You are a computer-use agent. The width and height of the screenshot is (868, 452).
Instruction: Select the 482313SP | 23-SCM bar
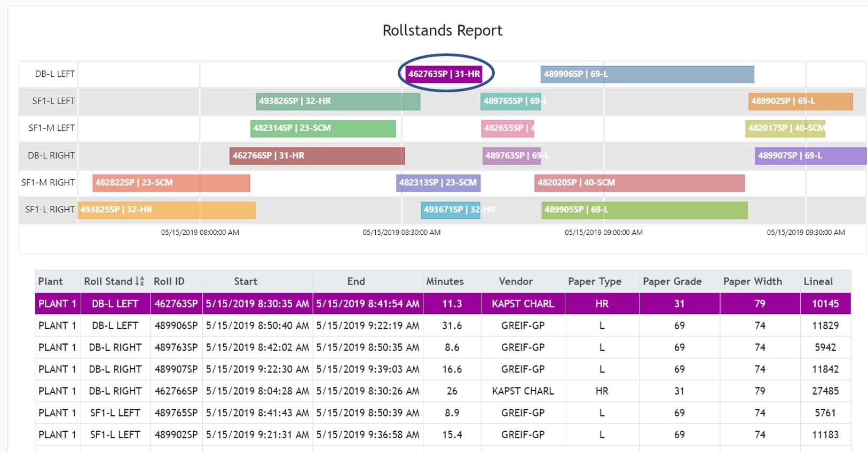(438, 183)
